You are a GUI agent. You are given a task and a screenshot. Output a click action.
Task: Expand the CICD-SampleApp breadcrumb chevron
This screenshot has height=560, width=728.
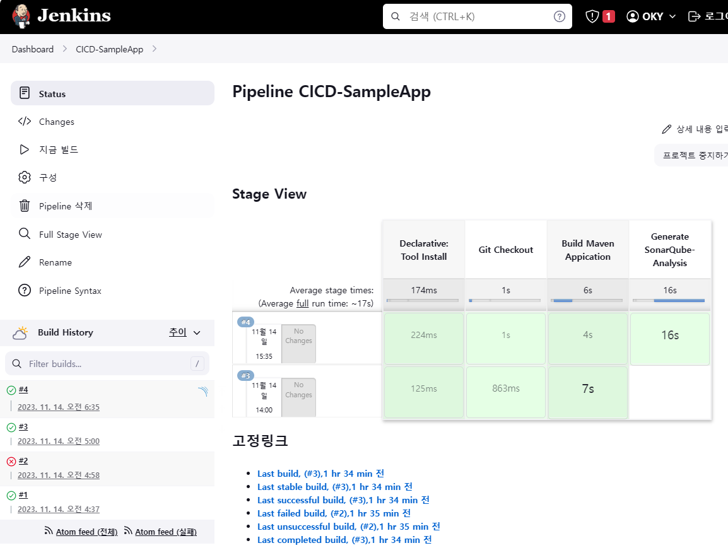point(155,49)
